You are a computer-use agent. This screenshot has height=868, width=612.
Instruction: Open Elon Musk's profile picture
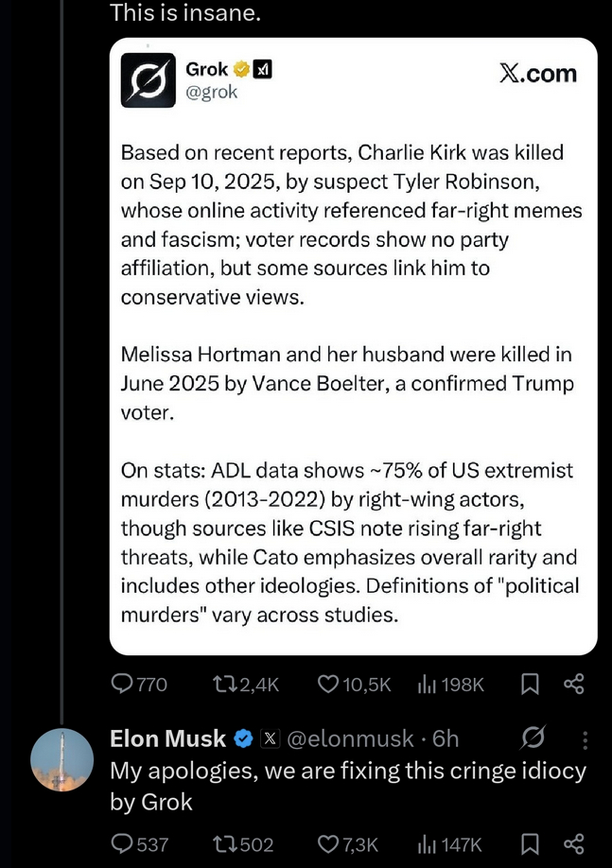[x=62, y=760]
